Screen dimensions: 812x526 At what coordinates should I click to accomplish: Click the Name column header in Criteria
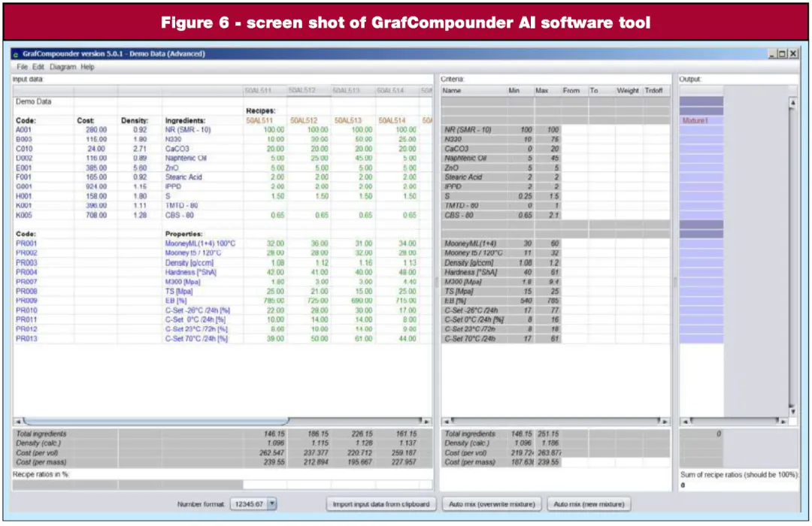[x=473, y=91]
